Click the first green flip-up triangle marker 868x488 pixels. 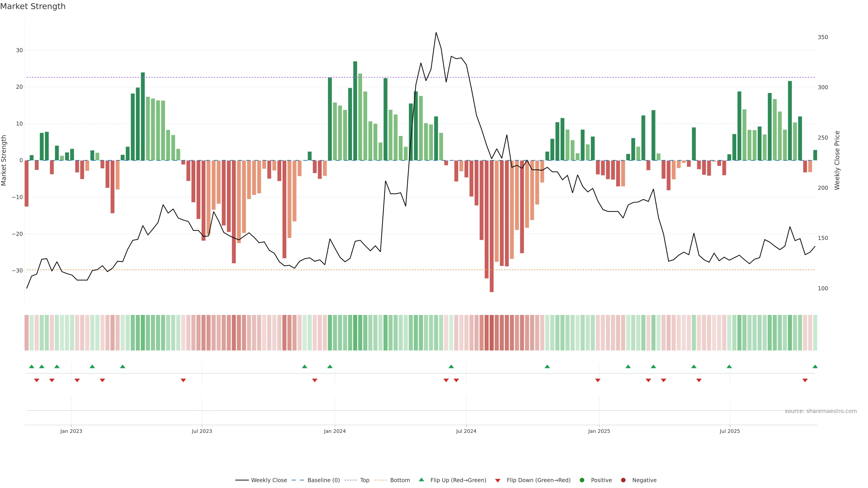tap(32, 366)
